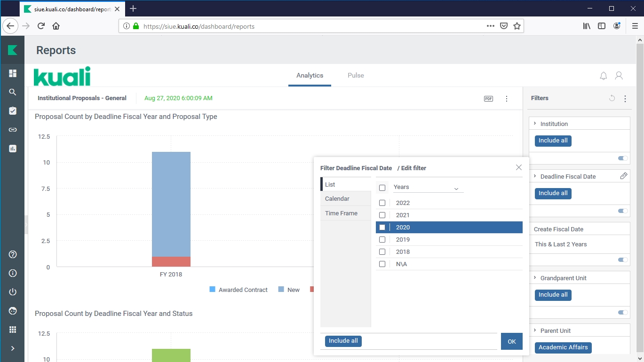Expand the Parent Unit filter
Viewport: 644px width, 362px height.
(535, 331)
